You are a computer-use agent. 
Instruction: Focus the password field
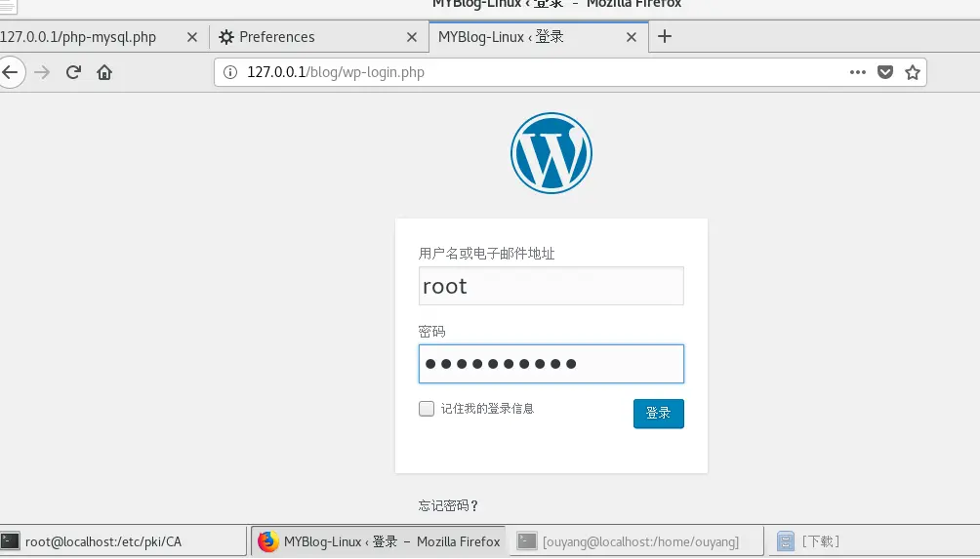click(551, 364)
